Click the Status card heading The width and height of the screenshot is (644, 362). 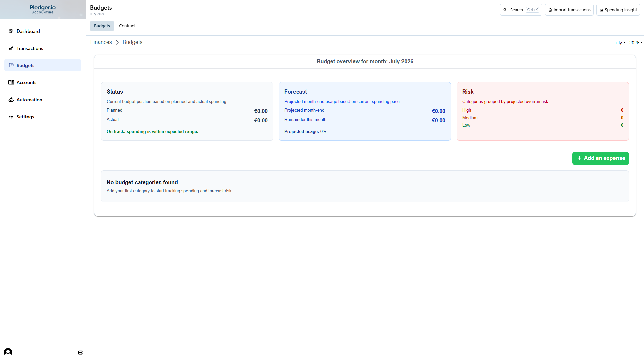point(115,92)
